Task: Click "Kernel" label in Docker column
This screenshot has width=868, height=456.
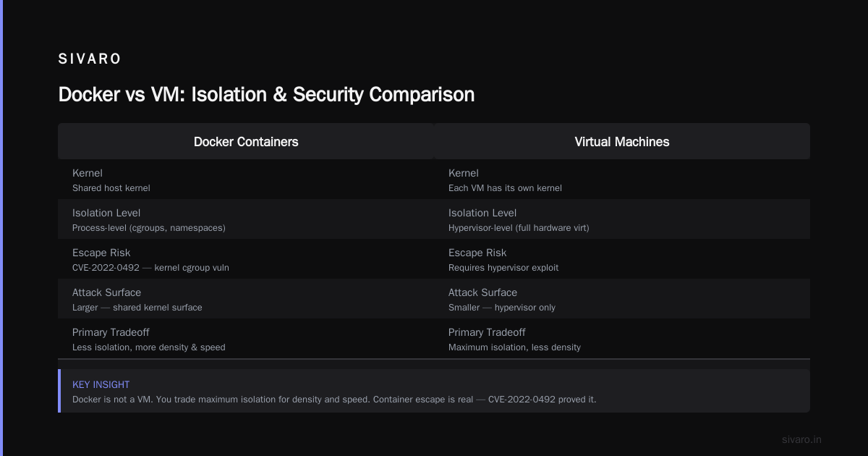Action: point(88,173)
